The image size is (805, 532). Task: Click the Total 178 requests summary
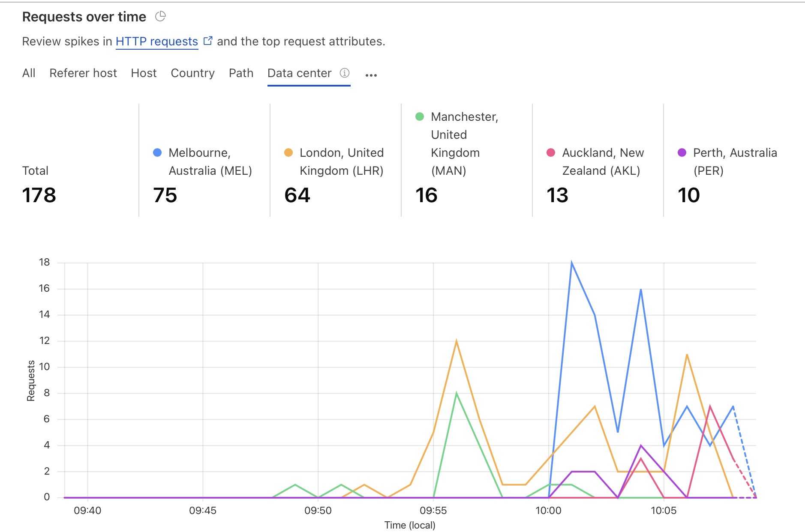tap(39, 195)
